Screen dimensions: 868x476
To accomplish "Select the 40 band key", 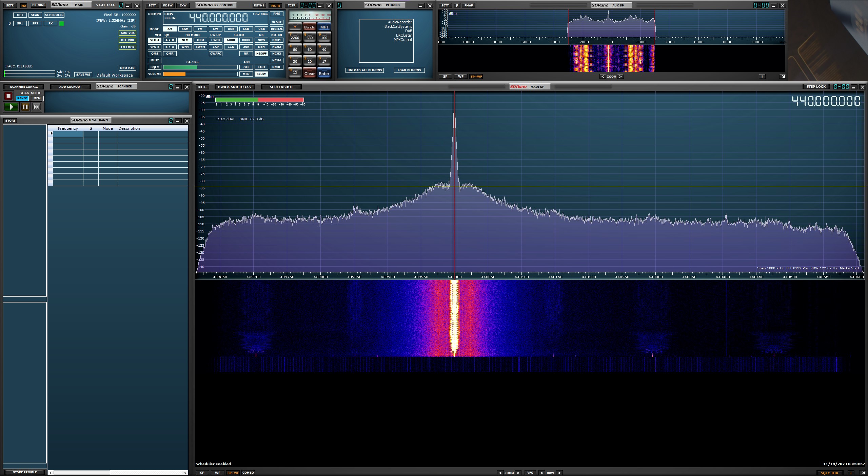I will click(324, 49).
